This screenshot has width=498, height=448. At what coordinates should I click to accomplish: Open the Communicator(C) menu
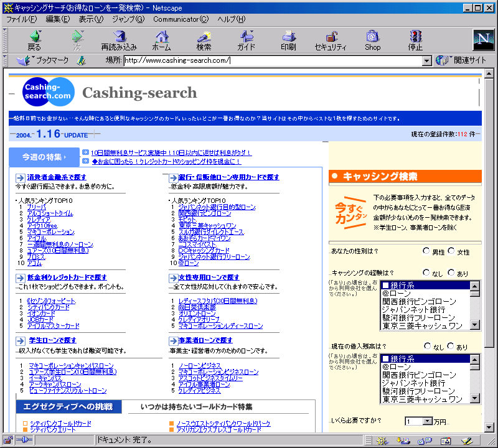[181, 19]
